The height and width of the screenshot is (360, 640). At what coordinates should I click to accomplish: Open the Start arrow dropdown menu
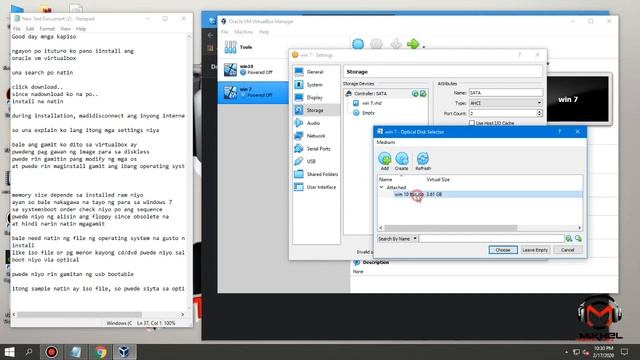click(424, 47)
